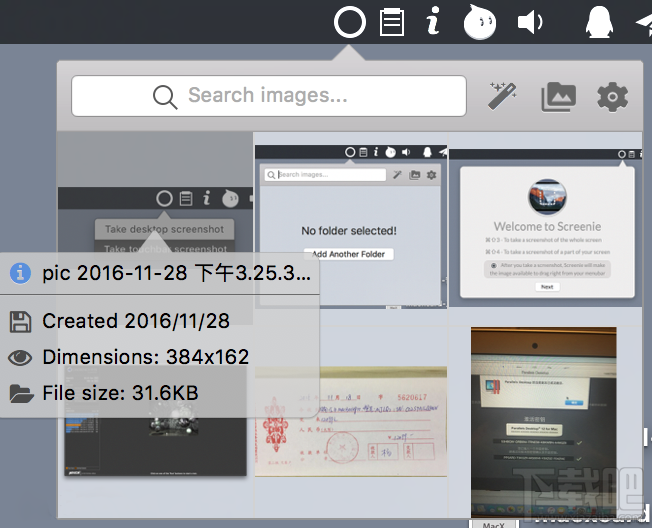Select the laptop screen photo thumbnail
Viewport: 652px width, 528px height.
click(543, 422)
